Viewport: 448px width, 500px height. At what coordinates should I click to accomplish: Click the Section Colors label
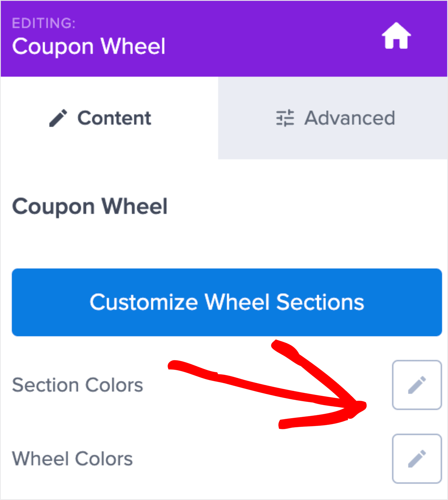tap(77, 385)
